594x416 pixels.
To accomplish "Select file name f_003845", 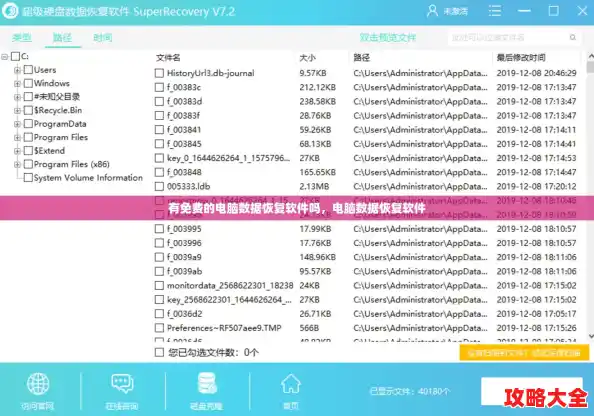I will 184,144.
